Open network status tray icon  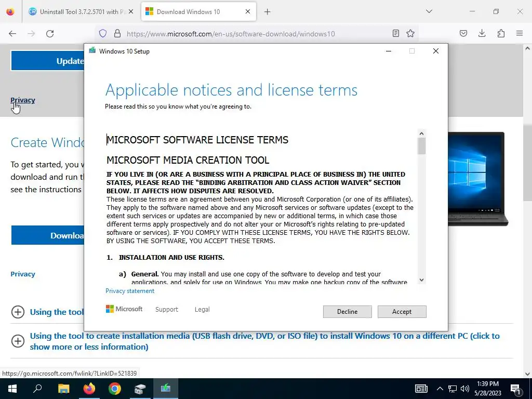(453, 389)
